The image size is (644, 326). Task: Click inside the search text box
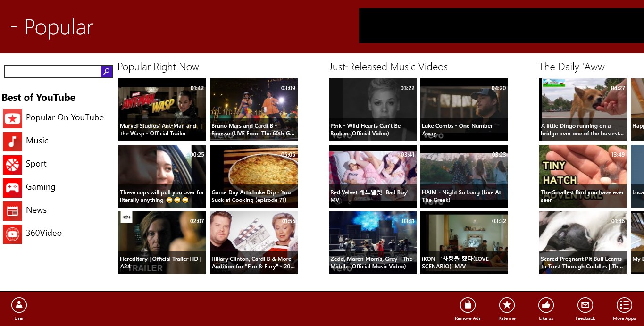click(52, 72)
